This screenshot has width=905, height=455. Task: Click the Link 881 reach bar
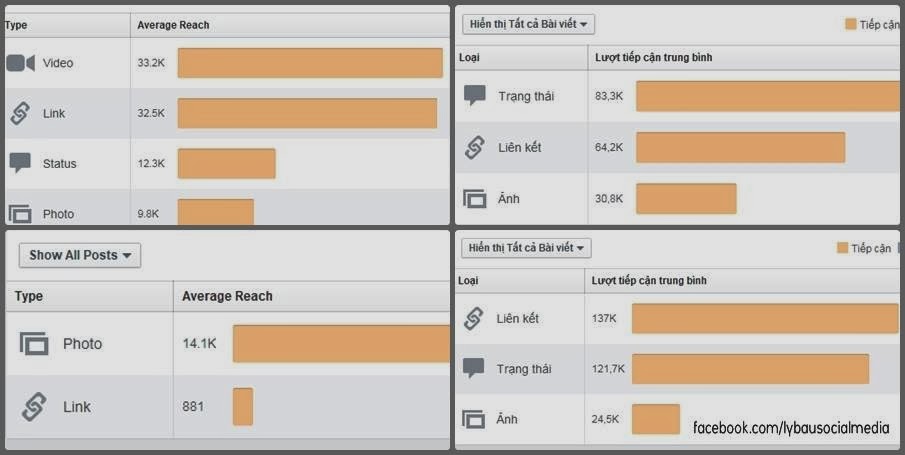(243, 406)
